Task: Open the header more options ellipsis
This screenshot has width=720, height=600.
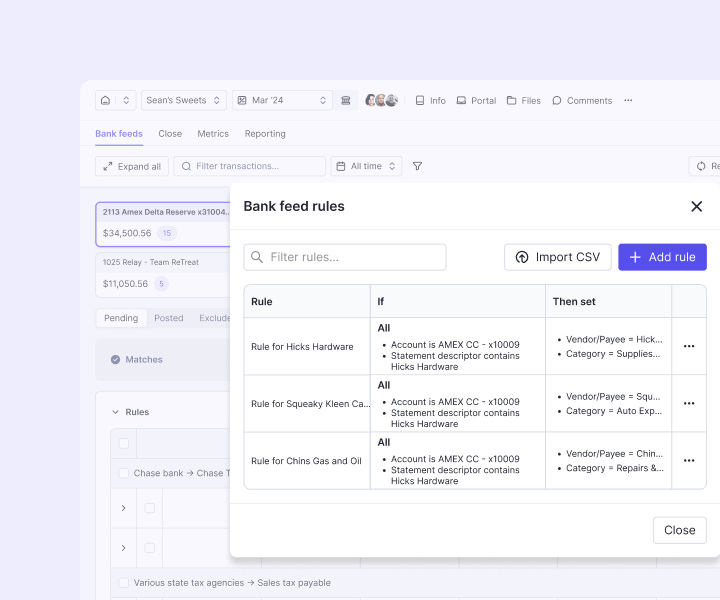Action: click(628, 100)
